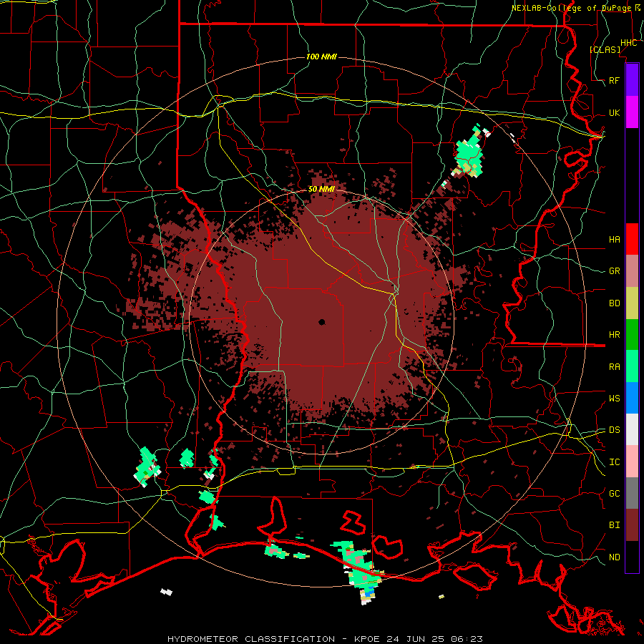Click the DS legend label
Screen dimensions: 644x644
click(614, 430)
